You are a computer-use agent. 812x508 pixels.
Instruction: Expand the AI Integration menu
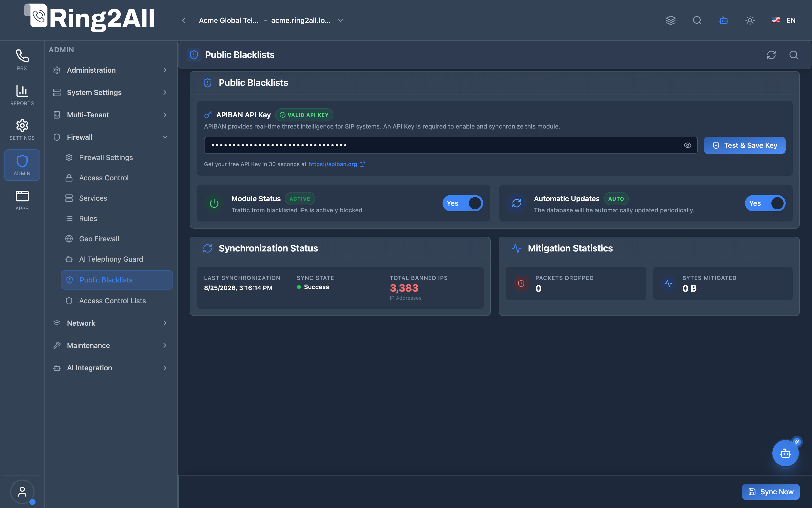click(x=111, y=368)
